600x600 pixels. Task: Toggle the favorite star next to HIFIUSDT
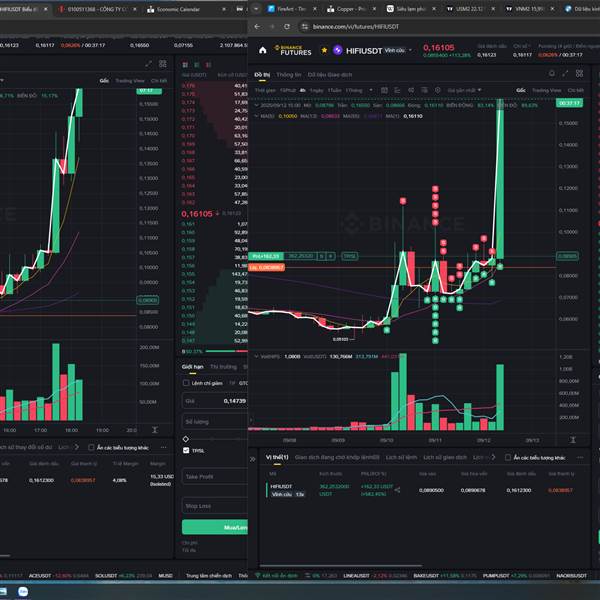click(324, 50)
